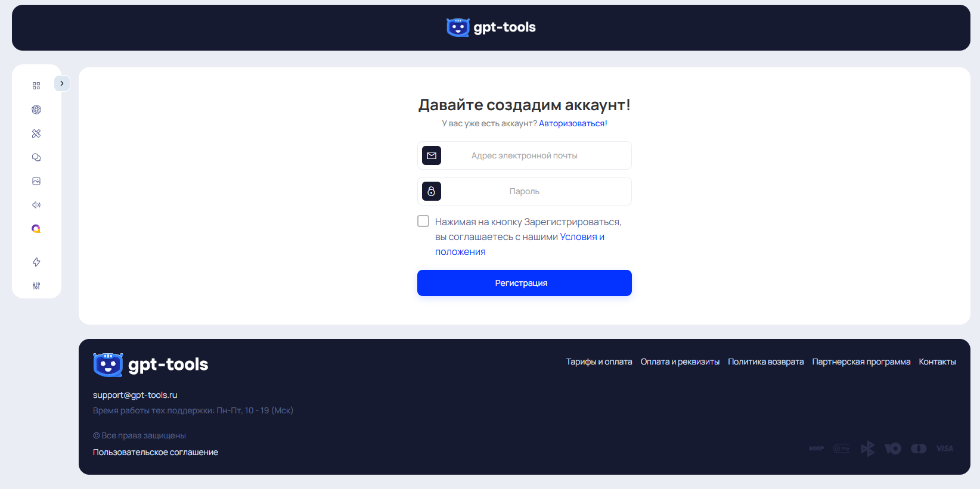Image resolution: width=980 pixels, height=489 pixels.
Task: Click the support@gpt-tools.ru email link
Action: click(135, 395)
